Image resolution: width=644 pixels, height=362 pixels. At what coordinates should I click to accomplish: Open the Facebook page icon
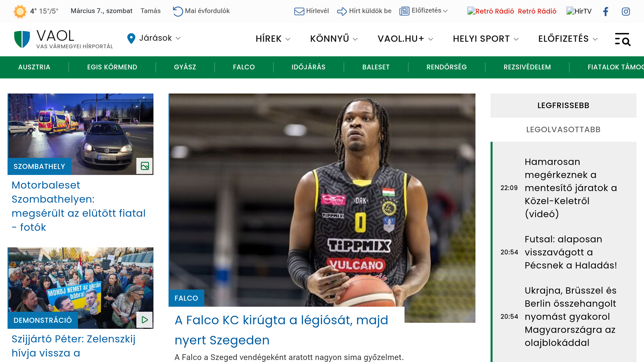pos(606,11)
